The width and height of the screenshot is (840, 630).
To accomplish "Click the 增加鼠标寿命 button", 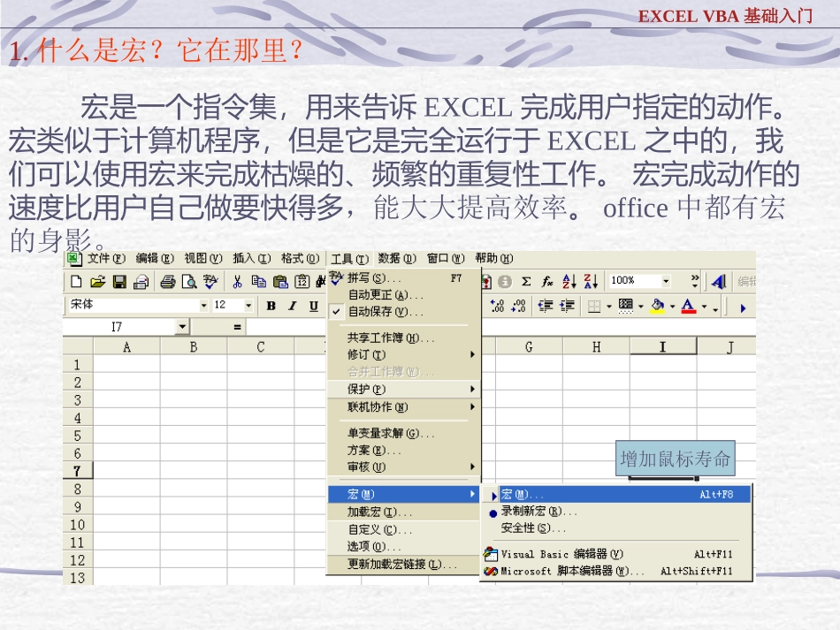I will pyautogui.click(x=675, y=459).
